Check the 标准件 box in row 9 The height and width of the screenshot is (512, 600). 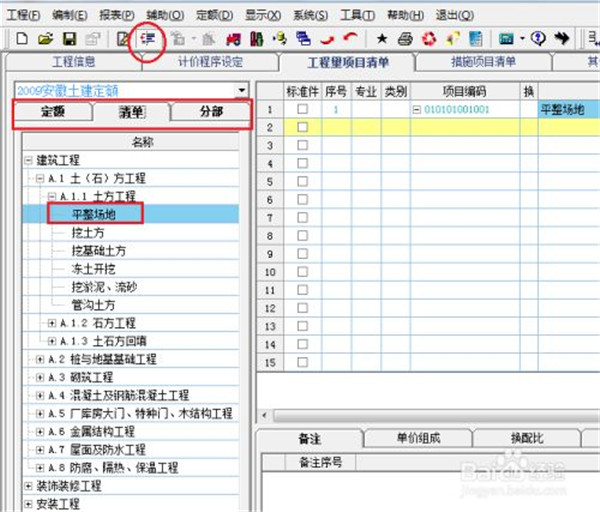pos(302,254)
